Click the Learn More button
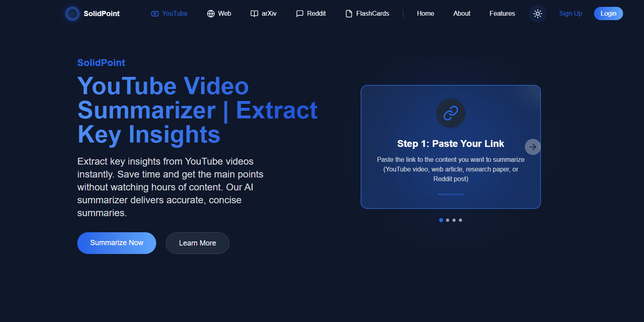Viewport: 644px width, 322px height. 198,243
